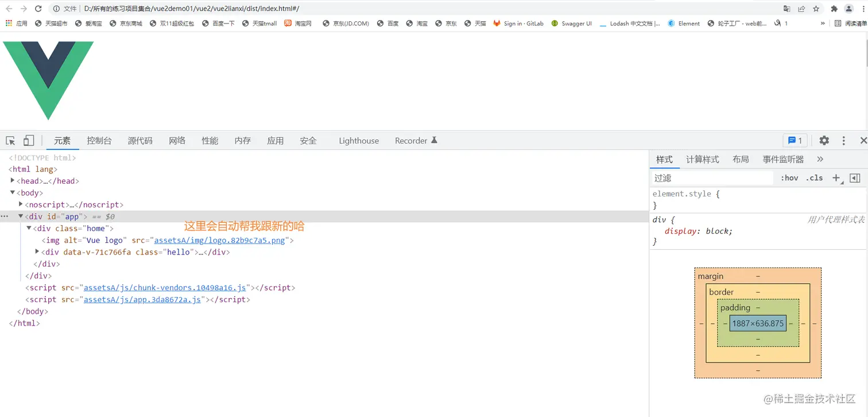Add a new style rule with plus icon

[x=836, y=178]
